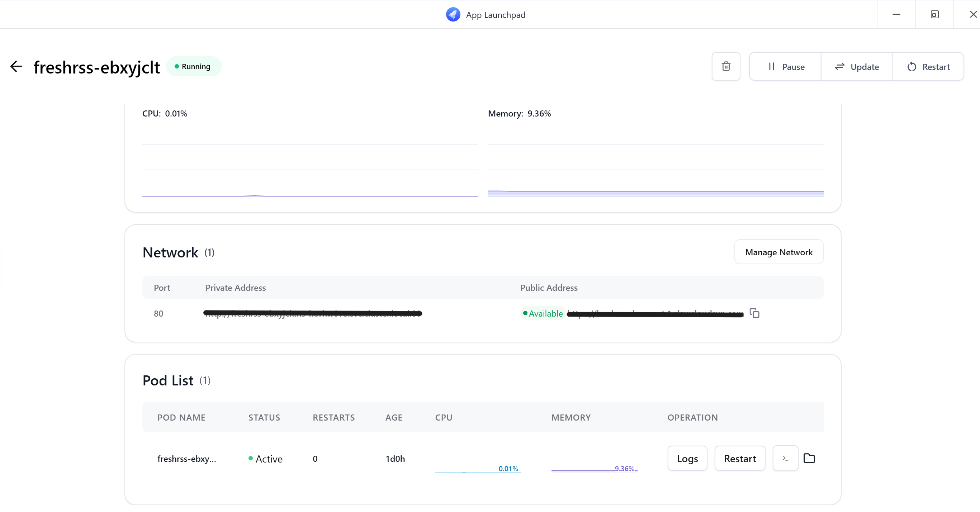The width and height of the screenshot is (980, 512).
Task: Open Manage Network settings
Action: [x=778, y=252]
